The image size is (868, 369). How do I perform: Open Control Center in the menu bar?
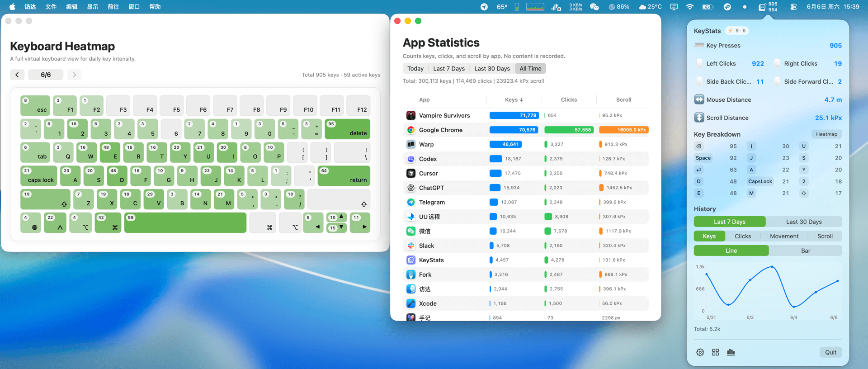click(793, 7)
